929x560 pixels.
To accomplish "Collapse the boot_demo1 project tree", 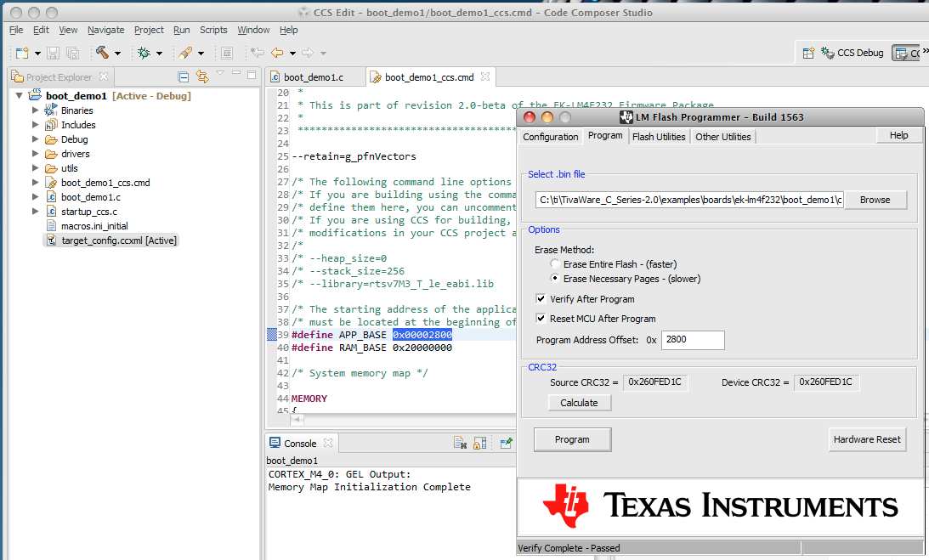I will click(x=19, y=95).
